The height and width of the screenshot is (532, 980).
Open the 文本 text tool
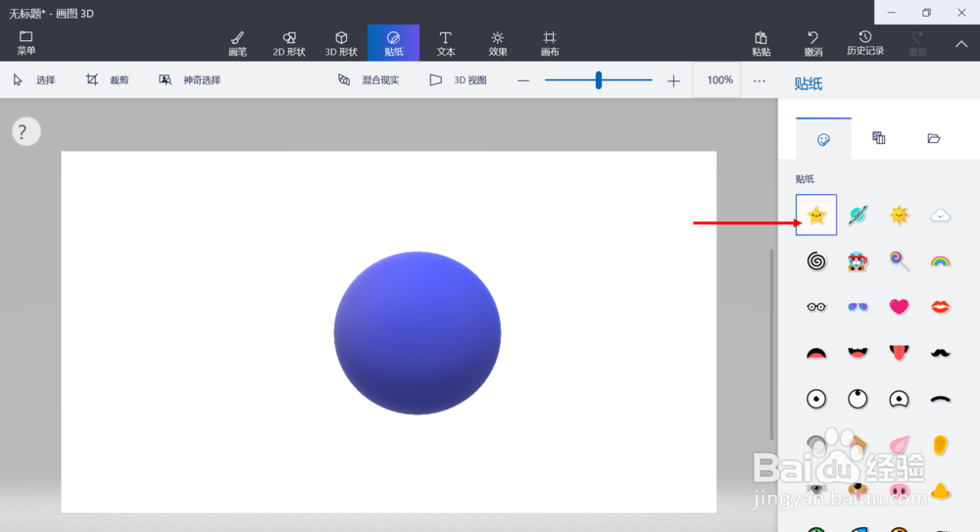click(x=446, y=43)
